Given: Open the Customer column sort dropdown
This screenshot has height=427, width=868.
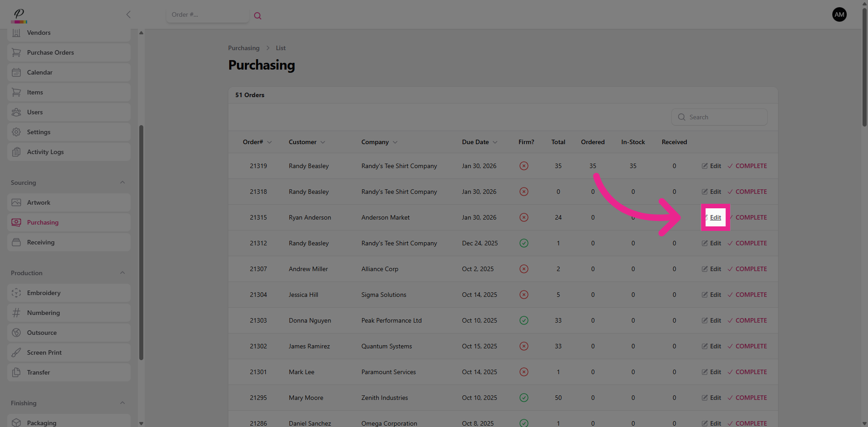Looking at the screenshot, I should pyautogui.click(x=323, y=142).
